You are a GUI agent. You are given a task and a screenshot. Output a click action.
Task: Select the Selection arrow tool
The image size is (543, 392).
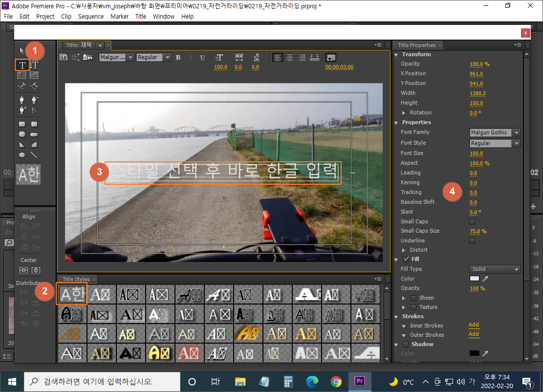tap(22, 50)
